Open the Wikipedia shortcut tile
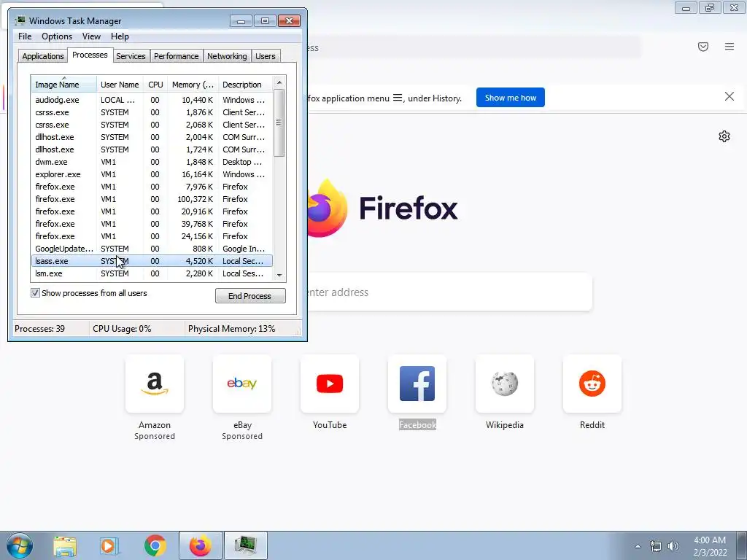This screenshot has height=560, width=747. click(x=505, y=384)
